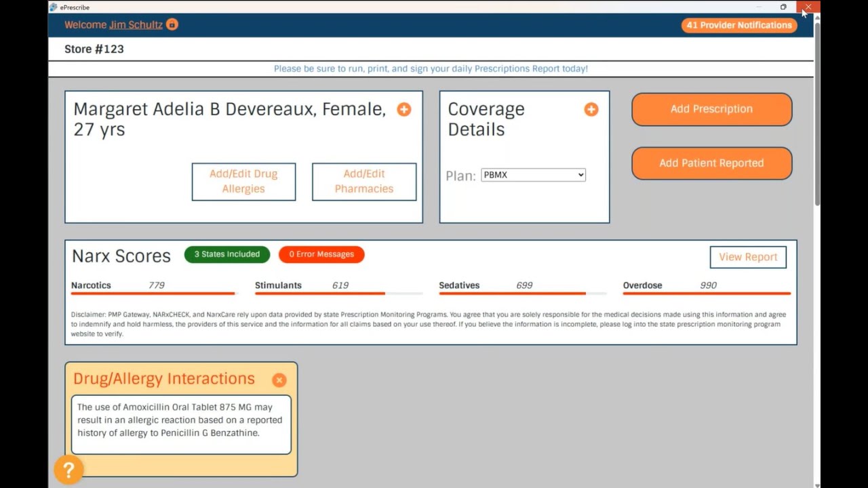Click the patient name Margaret Adelia B Devereaux
Viewport: 868px width, 488px height.
(229, 119)
